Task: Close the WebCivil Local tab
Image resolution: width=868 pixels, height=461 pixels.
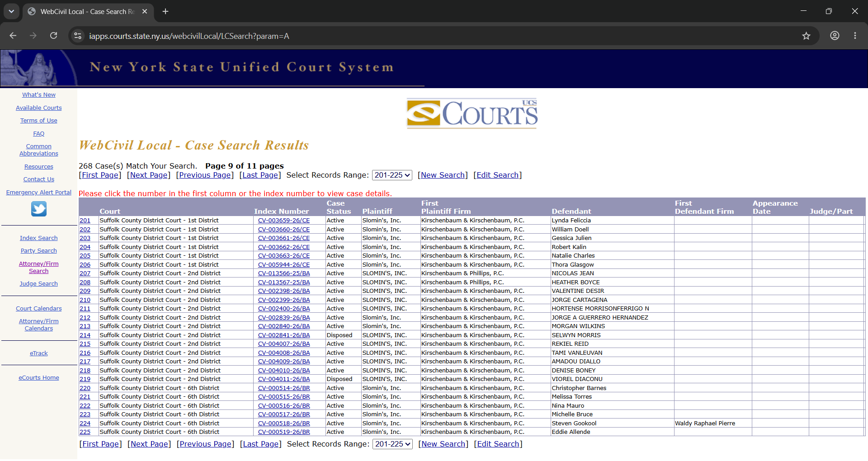Action: click(x=145, y=11)
